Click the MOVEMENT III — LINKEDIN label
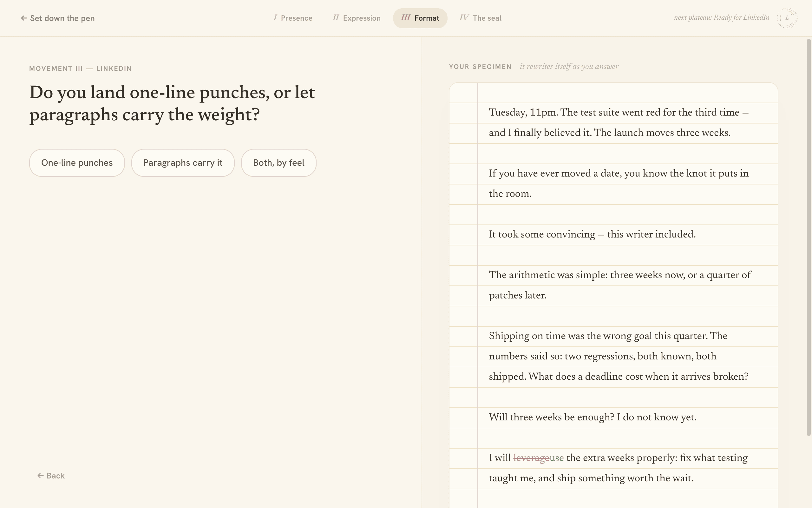 (x=80, y=69)
